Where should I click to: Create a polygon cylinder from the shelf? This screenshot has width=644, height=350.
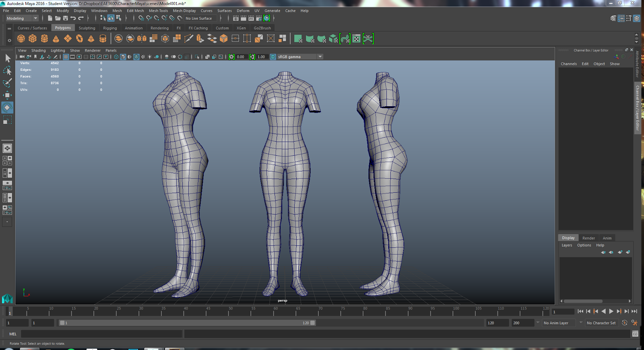44,39
